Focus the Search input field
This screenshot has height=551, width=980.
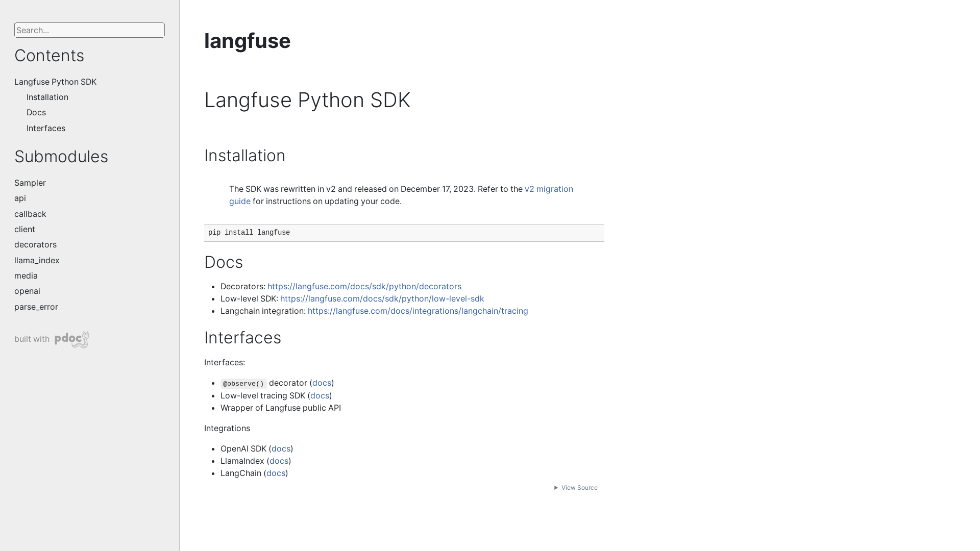(89, 30)
